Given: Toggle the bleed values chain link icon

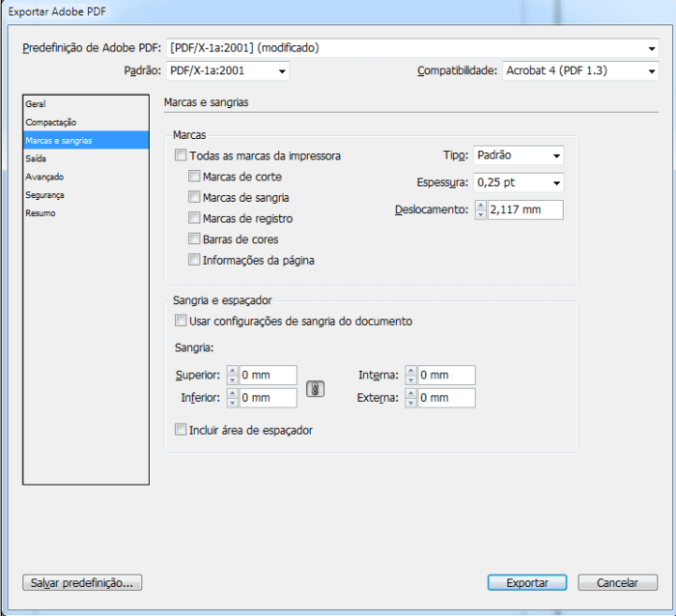Looking at the screenshot, I should [x=315, y=389].
